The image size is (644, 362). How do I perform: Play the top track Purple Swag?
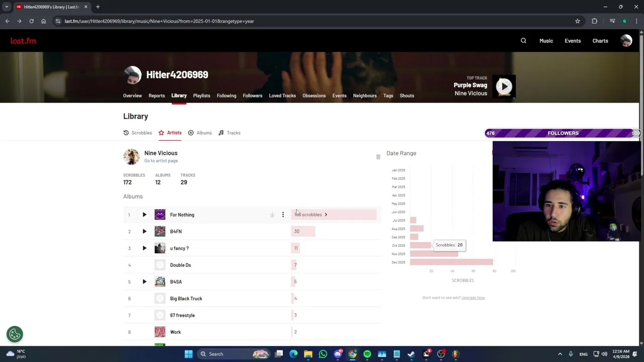pos(504,86)
